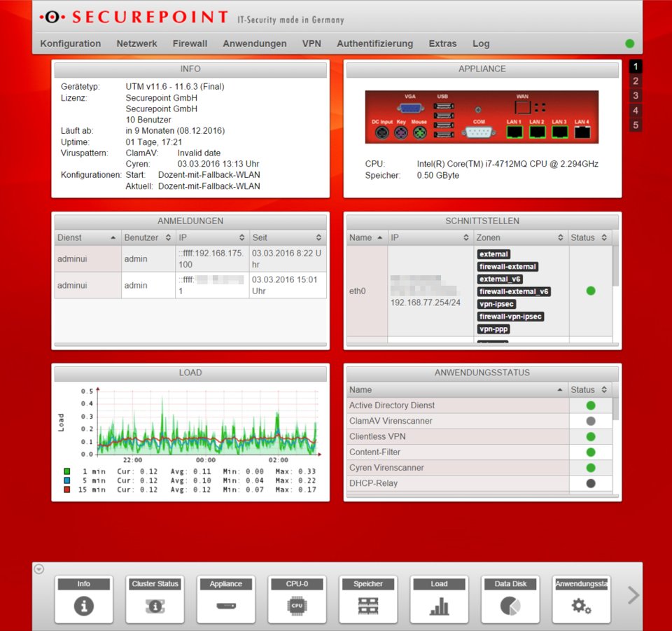The height and width of the screenshot is (631, 672).
Task: Click the Load graph chart
Action: [x=209, y=422]
